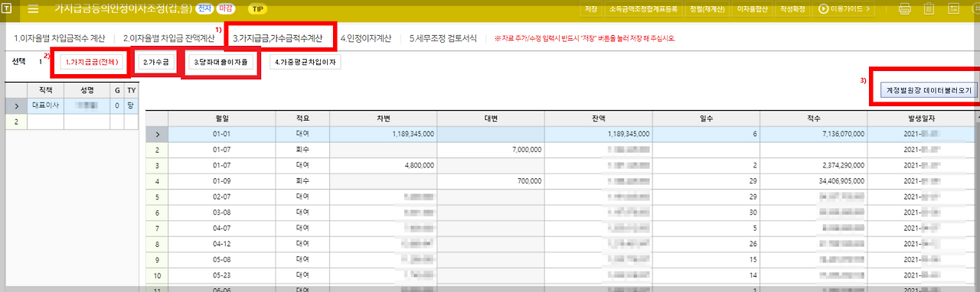980x292 pixels.
Task: Click the 발생일자 column header
Action: pos(921,118)
